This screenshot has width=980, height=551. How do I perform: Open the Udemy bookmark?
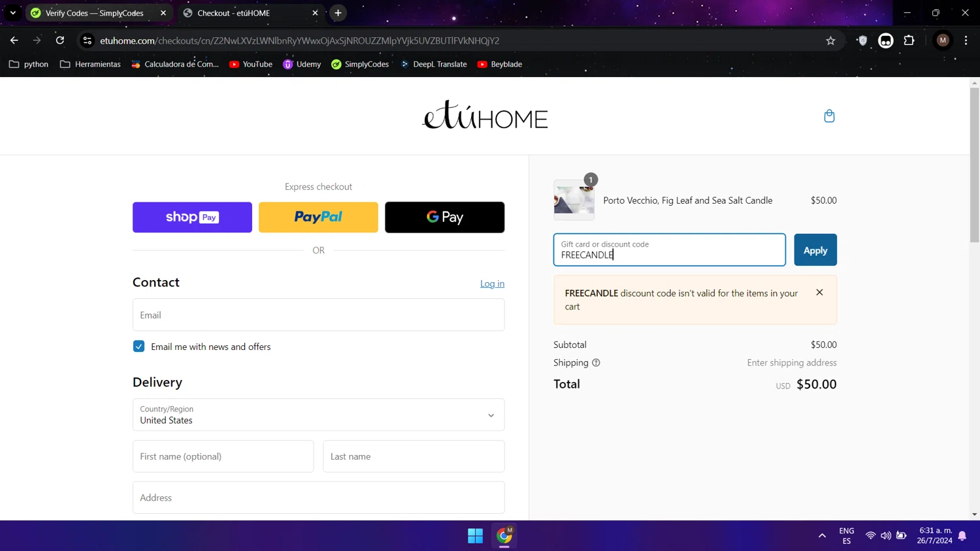pyautogui.click(x=302, y=64)
